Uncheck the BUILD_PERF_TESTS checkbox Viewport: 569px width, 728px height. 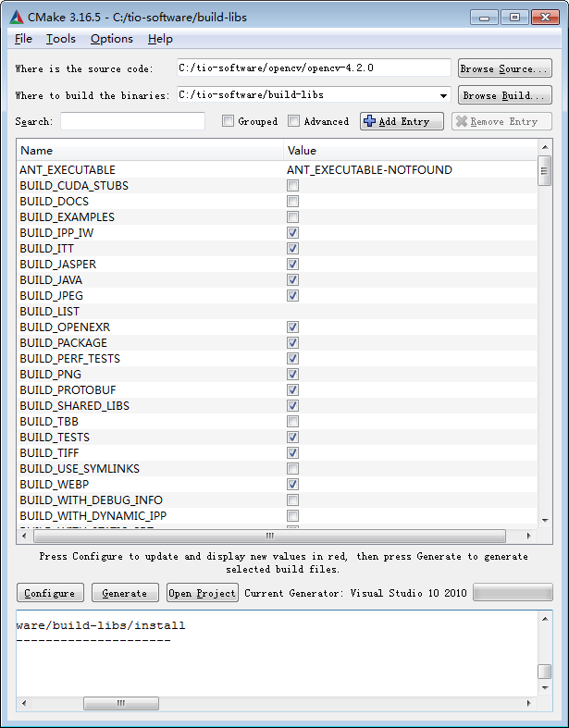pos(292,358)
